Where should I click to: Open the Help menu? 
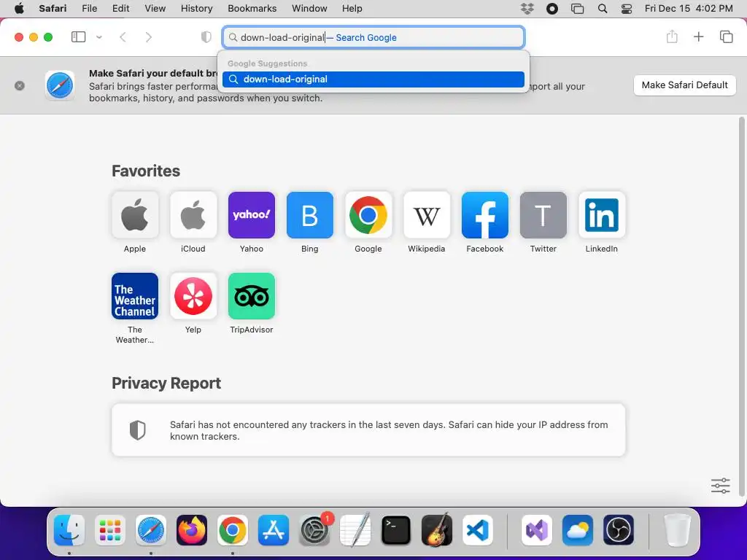352,9
